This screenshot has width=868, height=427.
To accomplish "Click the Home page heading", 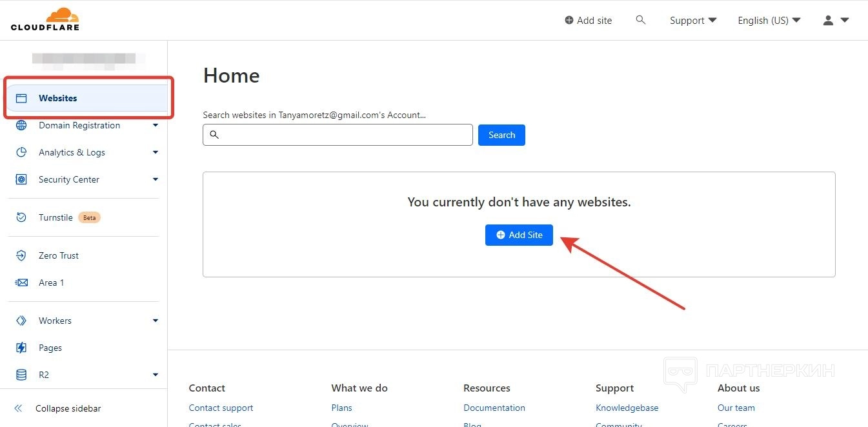I will 231,75.
